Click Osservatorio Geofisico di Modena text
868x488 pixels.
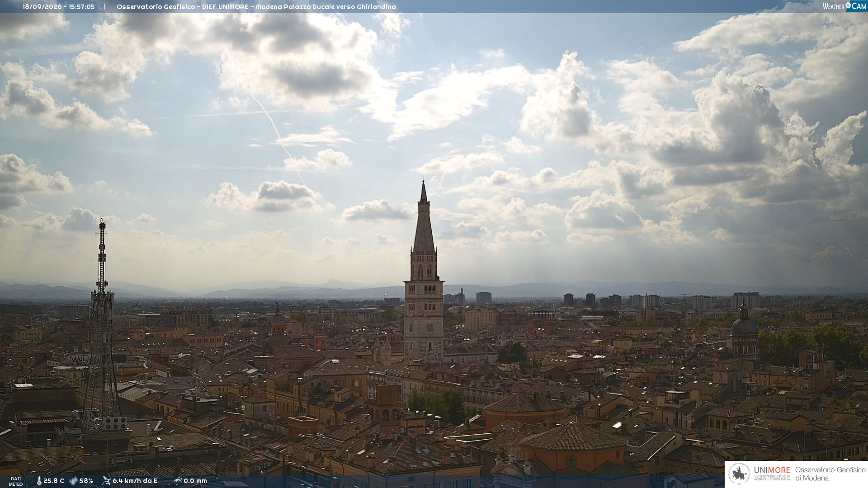(830, 474)
